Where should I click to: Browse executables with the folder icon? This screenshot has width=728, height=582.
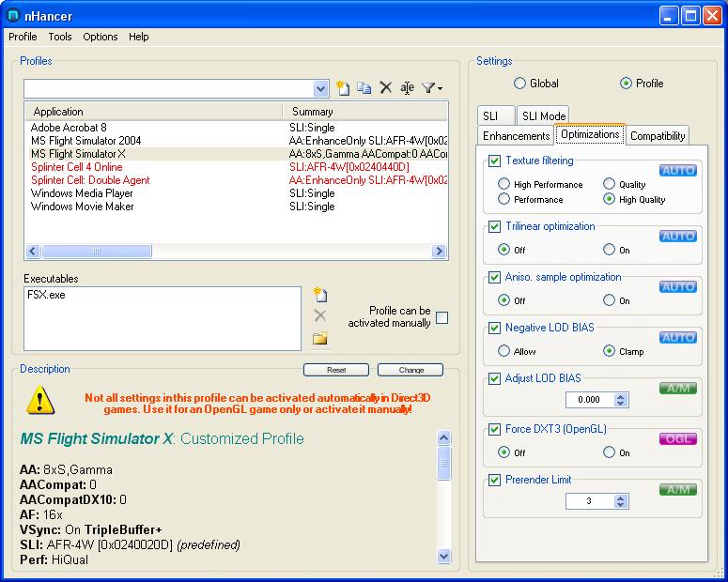point(319,338)
